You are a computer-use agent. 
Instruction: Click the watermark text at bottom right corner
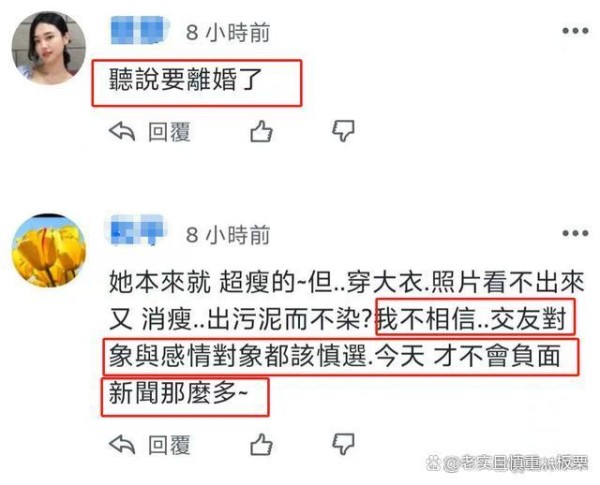click(508, 464)
